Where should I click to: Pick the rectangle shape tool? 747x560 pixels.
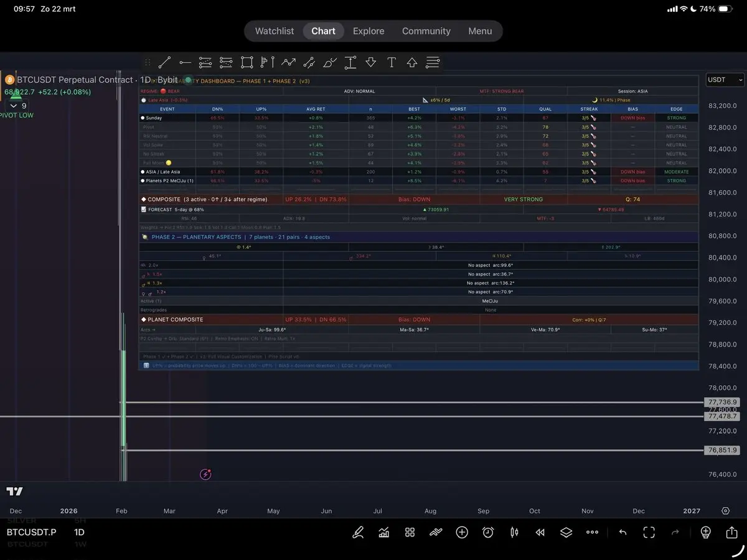click(x=247, y=62)
